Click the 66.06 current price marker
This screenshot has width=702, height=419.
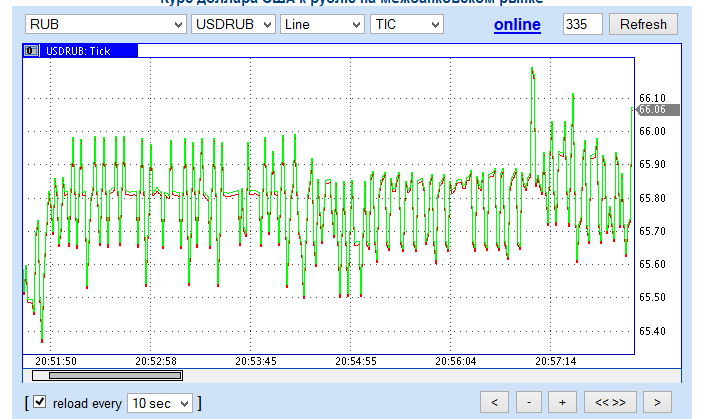coord(658,110)
